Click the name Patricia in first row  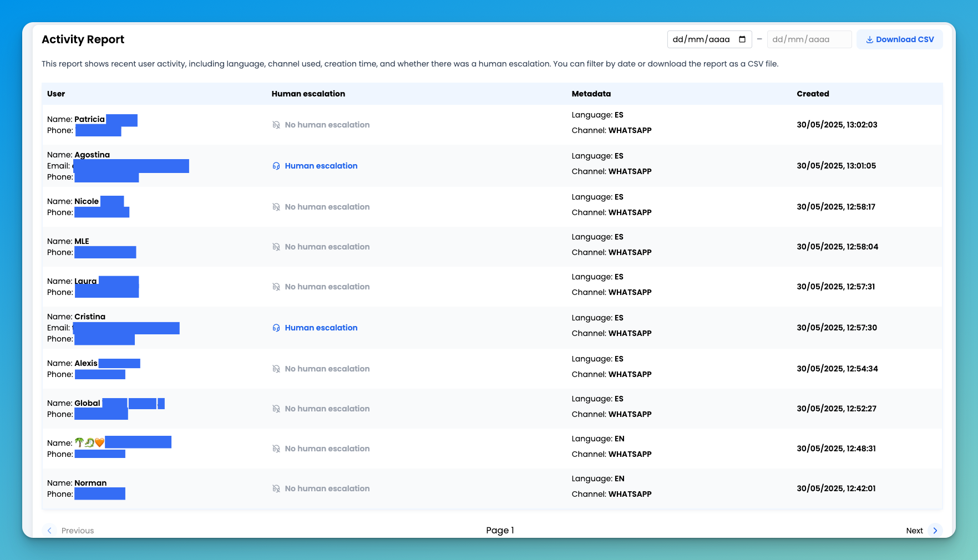(90, 119)
